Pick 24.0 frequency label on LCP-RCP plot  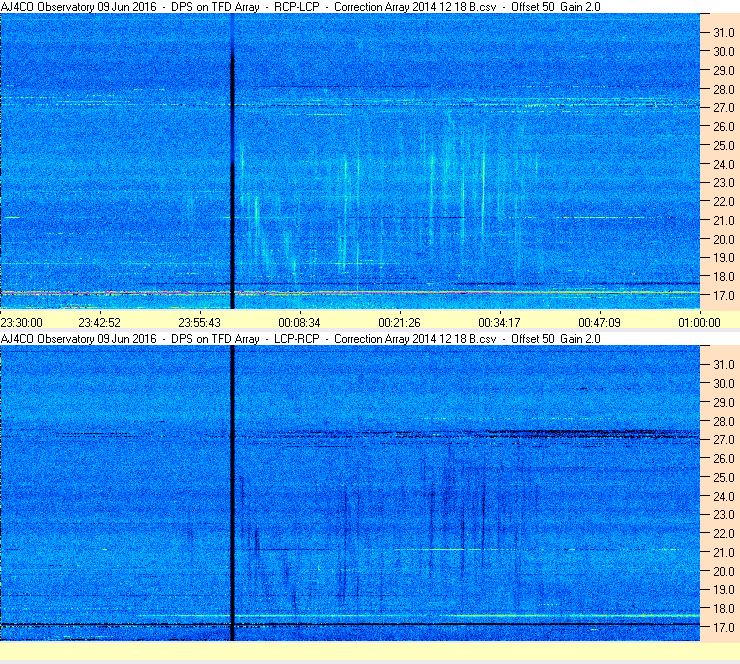tap(724, 496)
